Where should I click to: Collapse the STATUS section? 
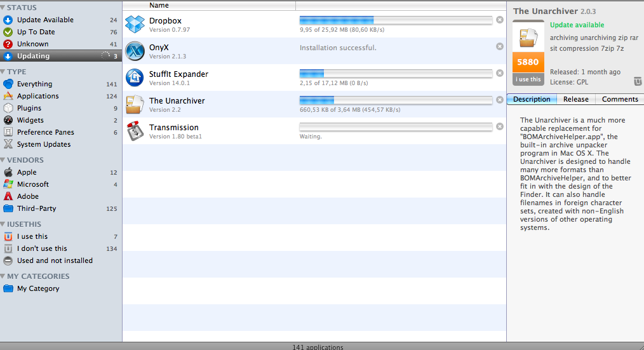tap(3, 8)
